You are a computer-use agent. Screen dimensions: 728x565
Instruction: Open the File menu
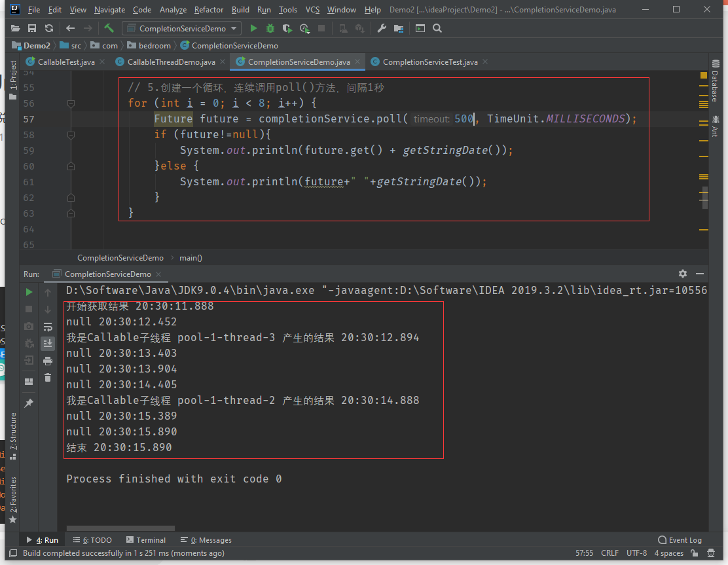34,9
